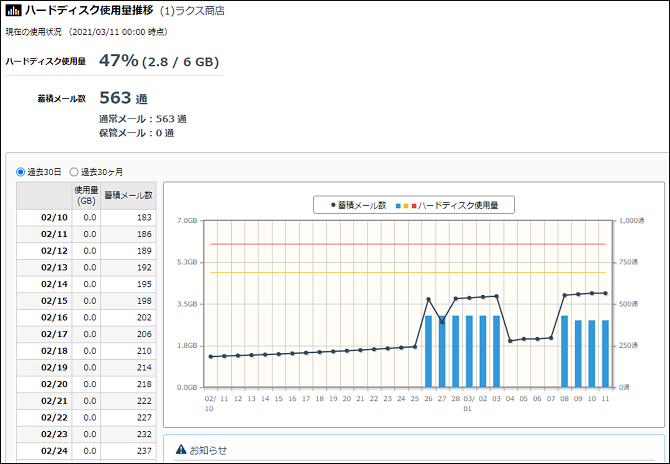670x464 pixels.
Task: Click the bar chart icon beside the title
Action: click(x=13, y=11)
